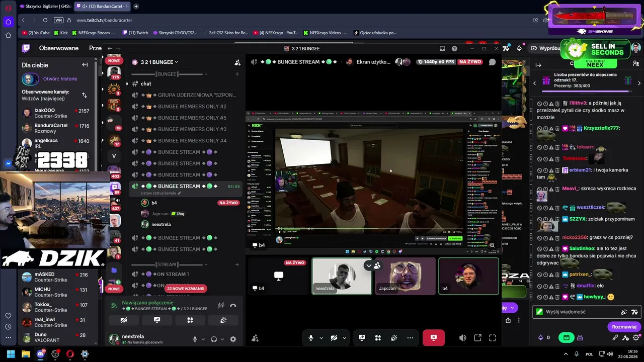Switch to Skrzynka BigBaller browser tab
The height and width of the screenshot is (362, 644).
[45, 7]
